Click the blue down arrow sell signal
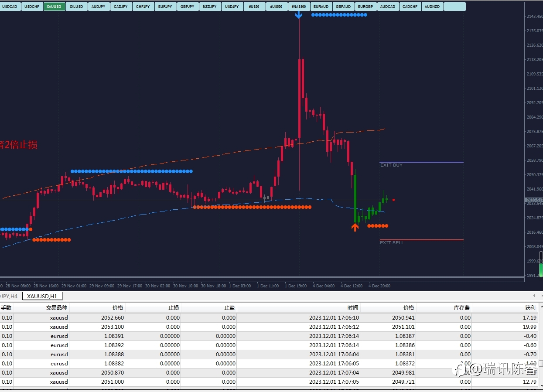The width and height of the screenshot is (543, 392). point(298,14)
